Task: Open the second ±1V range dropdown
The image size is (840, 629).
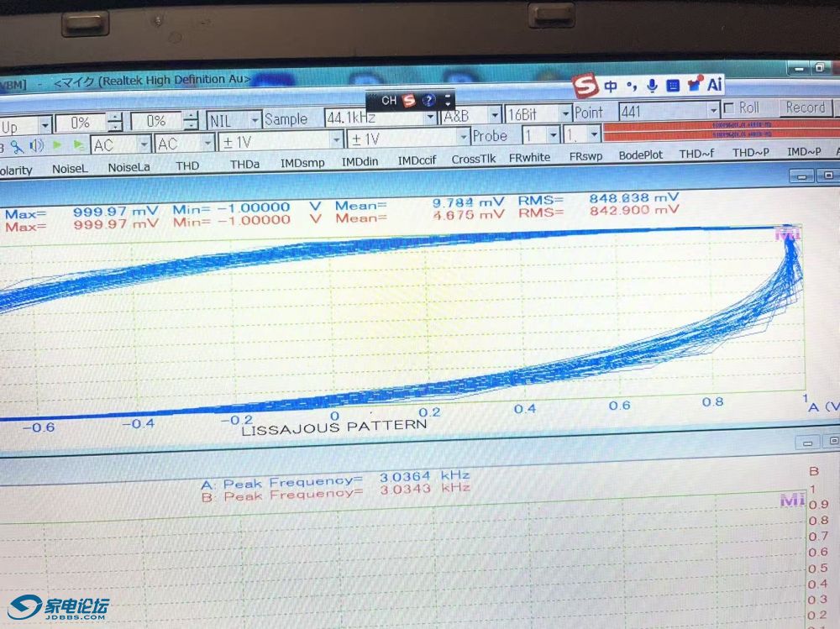Action: click(x=464, y=137)
